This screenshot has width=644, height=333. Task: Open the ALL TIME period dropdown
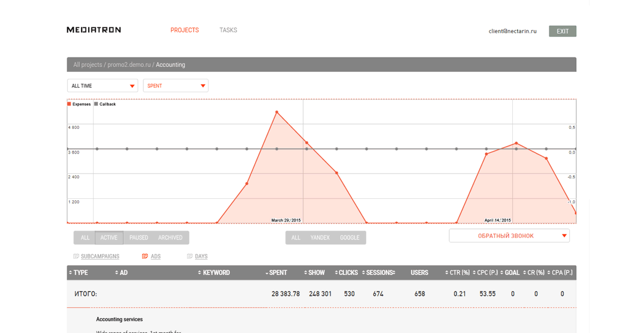pos(102,86)
